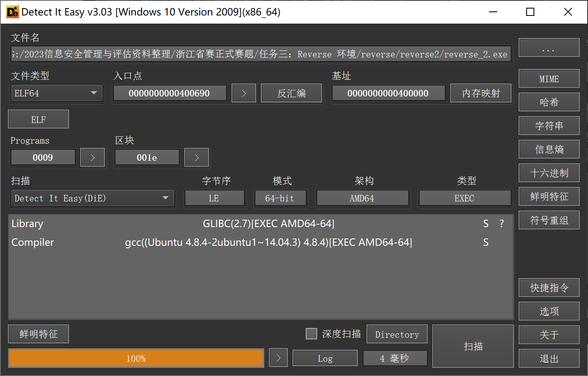
Task: Click the S marker on the Compiler detection row
Action: pyautogui.click(x=486, y=242)
